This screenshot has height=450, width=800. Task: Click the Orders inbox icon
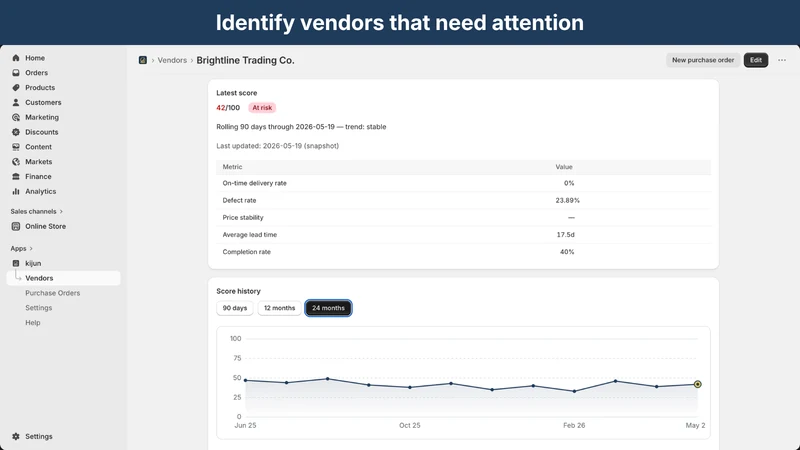pyautogui.click(x=16, y=73)
